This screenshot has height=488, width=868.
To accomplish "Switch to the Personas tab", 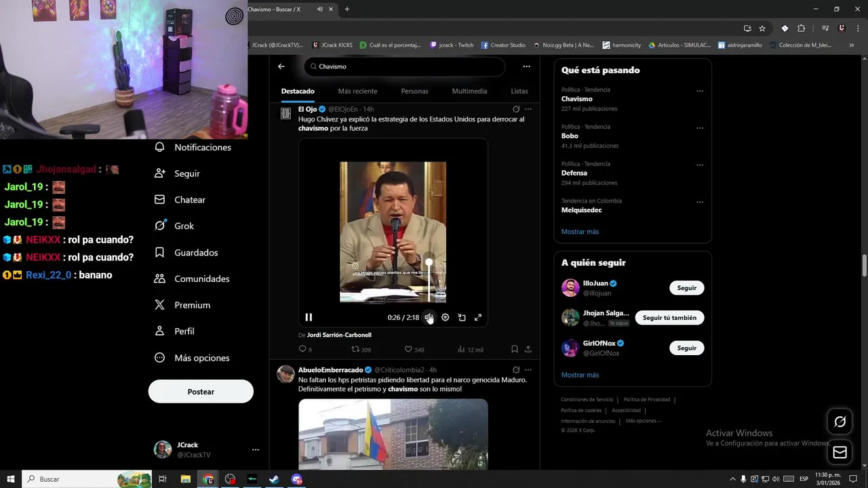I will coord(414,91).
